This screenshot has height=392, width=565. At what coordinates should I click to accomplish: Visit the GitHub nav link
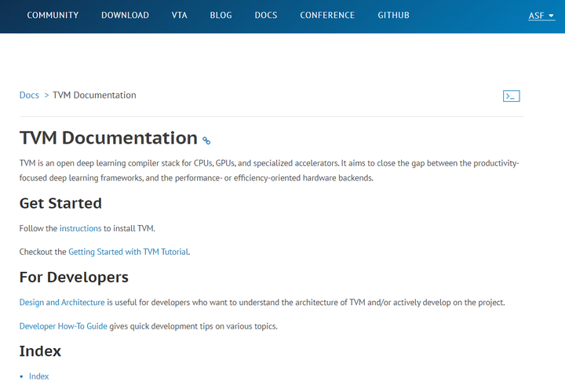tap(393, 15)
